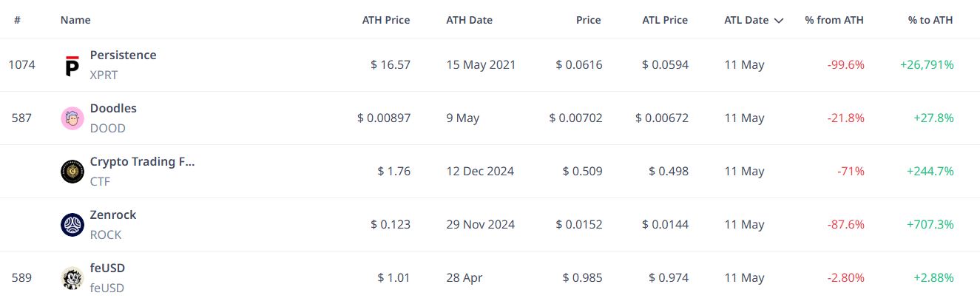Open the Doodles coin page
This screenshot has height=304, width=980.
(x=113, y=108)
